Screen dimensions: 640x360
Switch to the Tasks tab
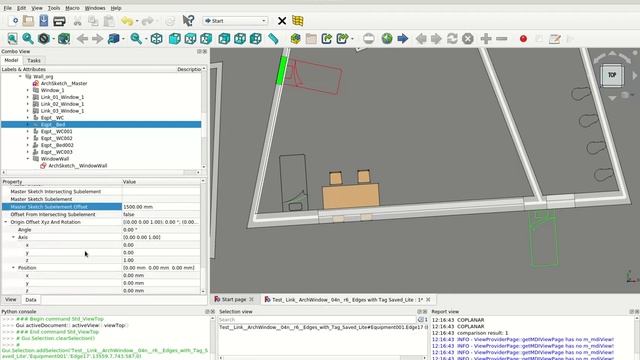click(34, 60)
